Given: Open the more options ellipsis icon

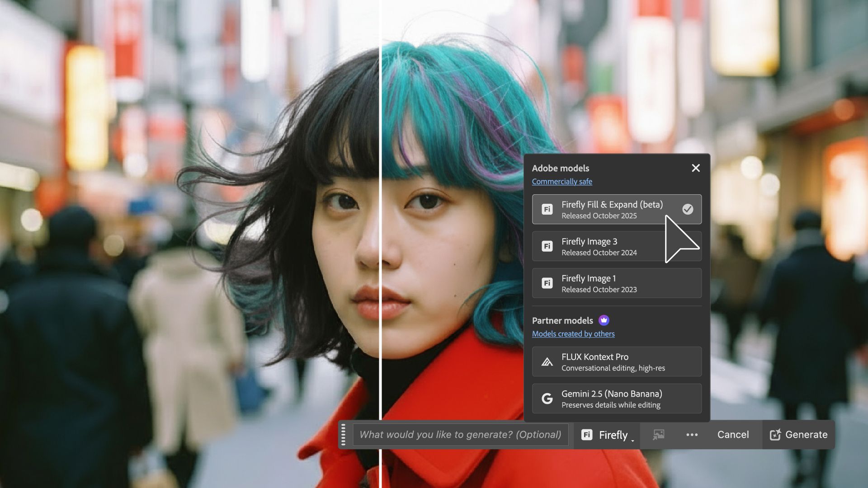Looking at the screenshot, I should point(692,435).
